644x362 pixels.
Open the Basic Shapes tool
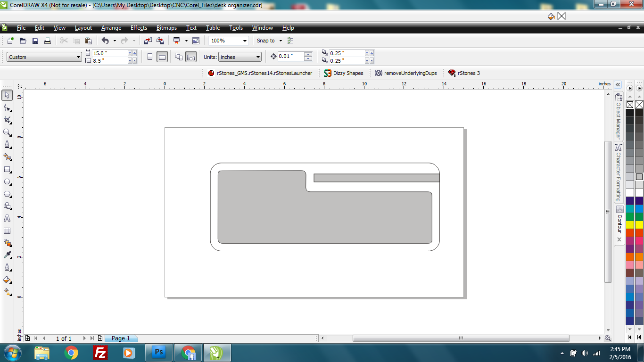[7, 206]
